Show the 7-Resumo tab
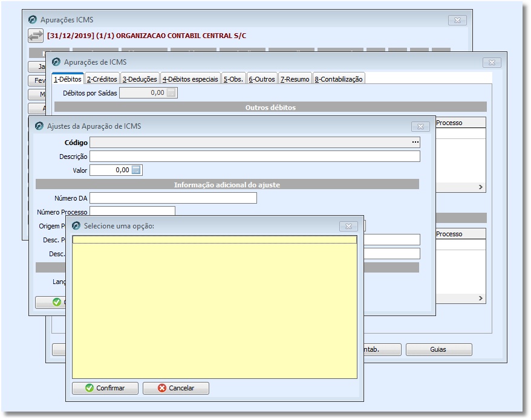This screenshot has height=420, width=531. [295, 79]
